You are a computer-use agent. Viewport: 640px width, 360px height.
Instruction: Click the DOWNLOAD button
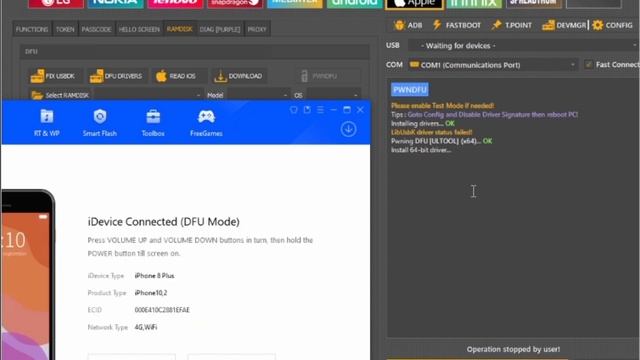pyautogui.click(x=238, y=76)
